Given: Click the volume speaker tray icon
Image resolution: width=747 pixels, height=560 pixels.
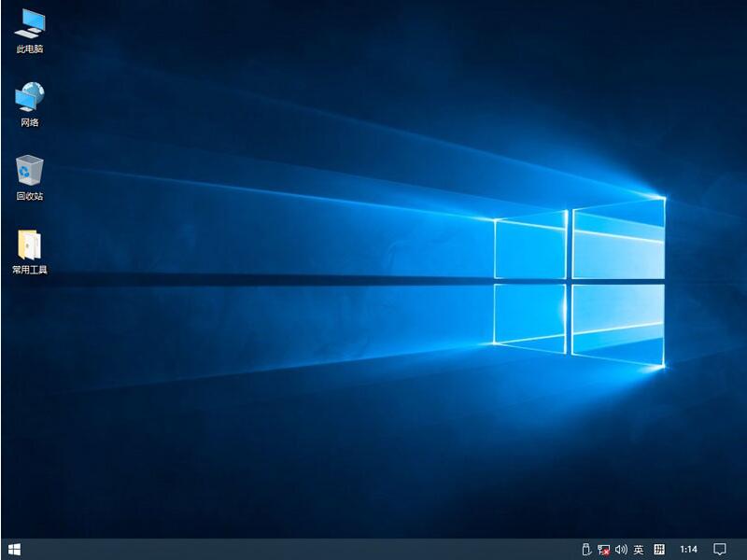Looking at the screenshot, I should pos(621,550).
